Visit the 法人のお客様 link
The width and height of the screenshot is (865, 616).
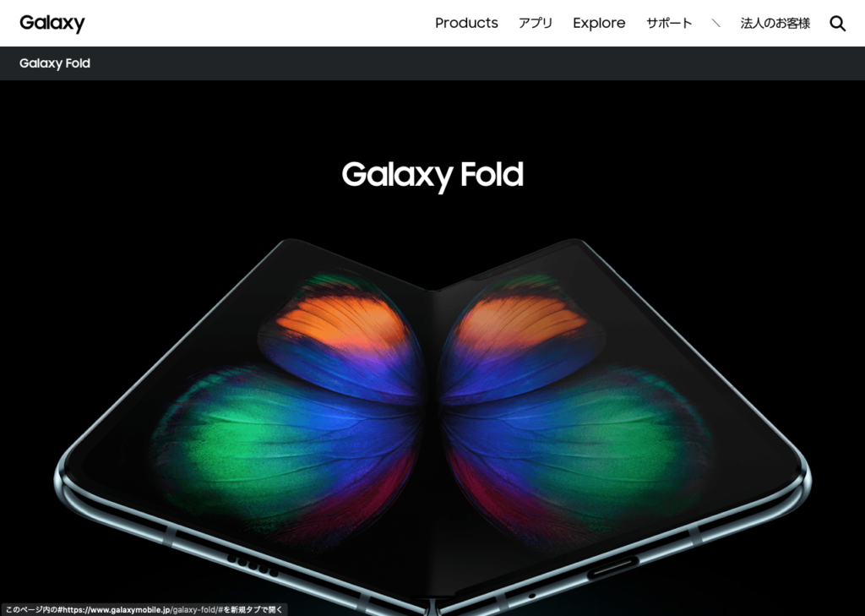point(775,23)
